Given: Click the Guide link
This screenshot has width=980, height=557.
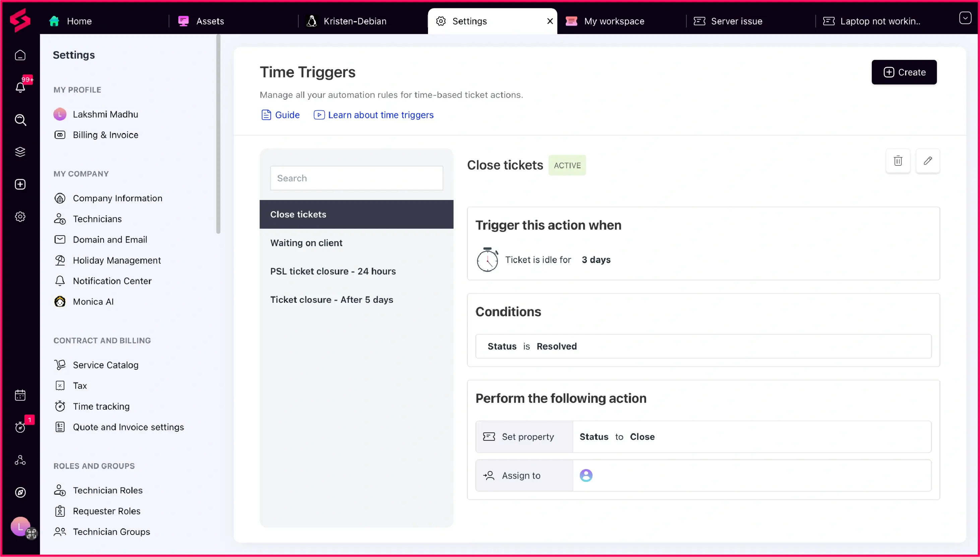Looking at the screenshot, I should click(x=287, y=115).
